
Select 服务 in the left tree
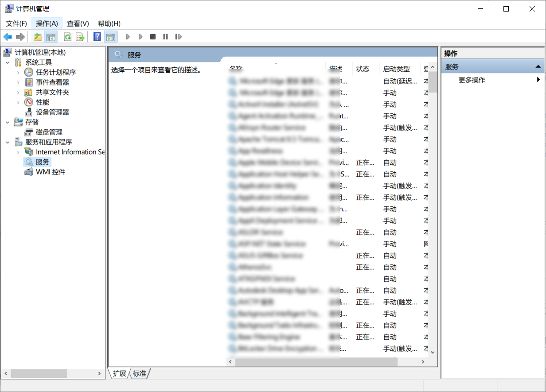[x=43, y=162]
